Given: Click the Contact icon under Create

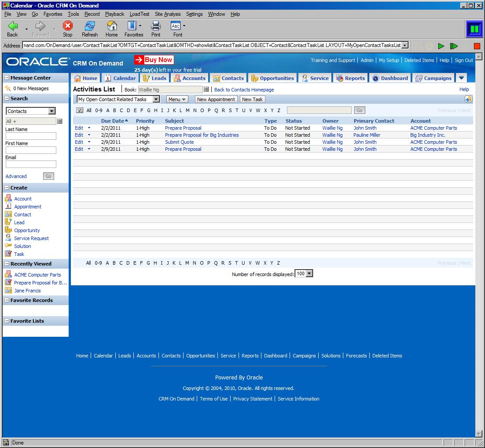Looking at the screenshot, I should tap(8, 214).
